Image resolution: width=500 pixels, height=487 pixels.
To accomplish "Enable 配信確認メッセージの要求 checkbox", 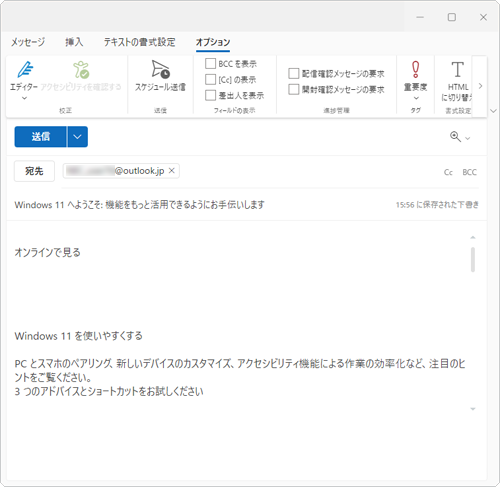I will click(294, 73).
